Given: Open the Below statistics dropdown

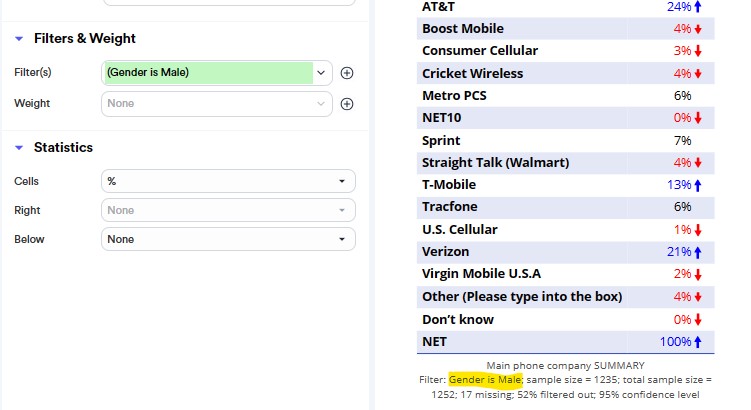Looking at the screenshot, I should click(x=228, y=239).
